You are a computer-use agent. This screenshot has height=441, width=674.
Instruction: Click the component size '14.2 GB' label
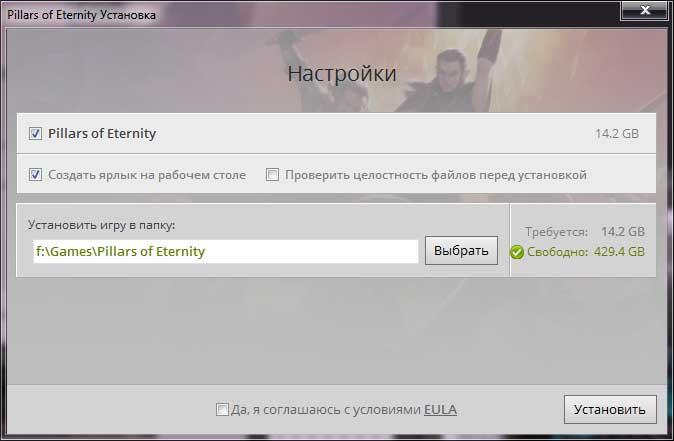coord(617,134)
